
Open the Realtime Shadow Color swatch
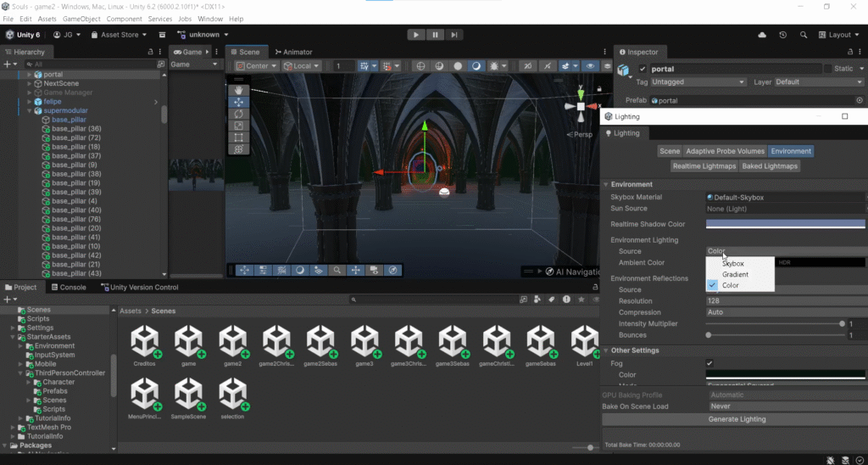click(784, 224)
